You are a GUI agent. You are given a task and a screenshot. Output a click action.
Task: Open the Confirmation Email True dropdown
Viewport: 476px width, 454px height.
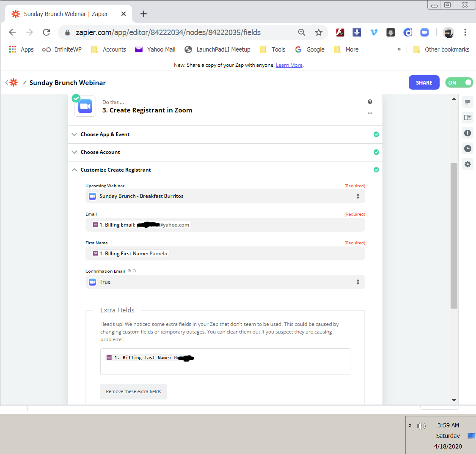pyautogui.click(x=225, y=282)
